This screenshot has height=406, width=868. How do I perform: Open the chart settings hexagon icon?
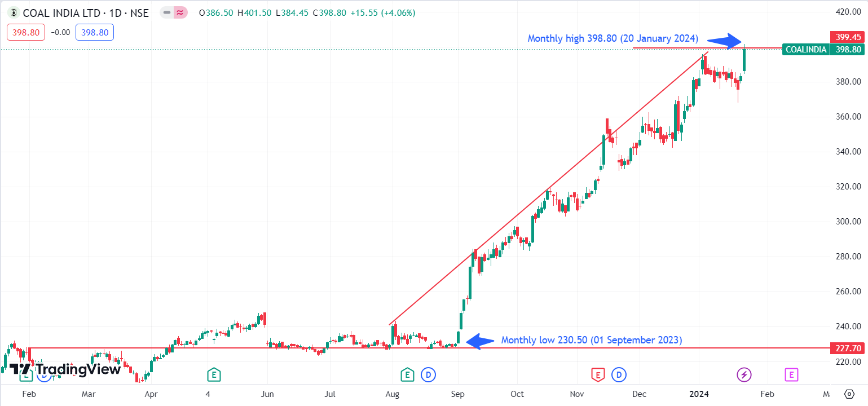(849, 394)
